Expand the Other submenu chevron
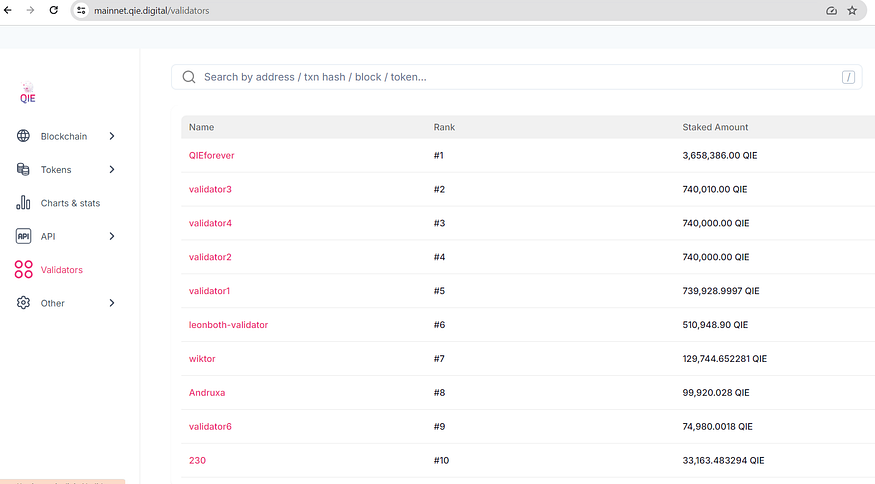875x484 pixels. click(112, 303)
